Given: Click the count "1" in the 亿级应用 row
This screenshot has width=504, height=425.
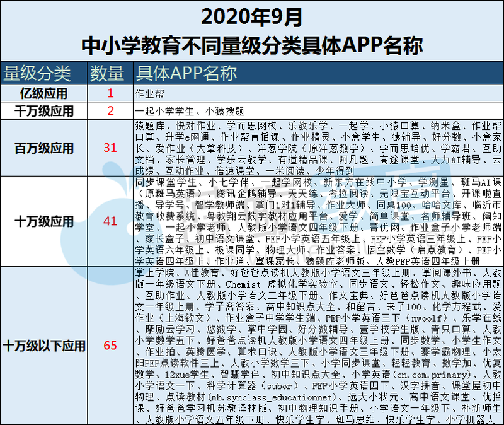Looking at the screenshot, I should coord(110,93).
